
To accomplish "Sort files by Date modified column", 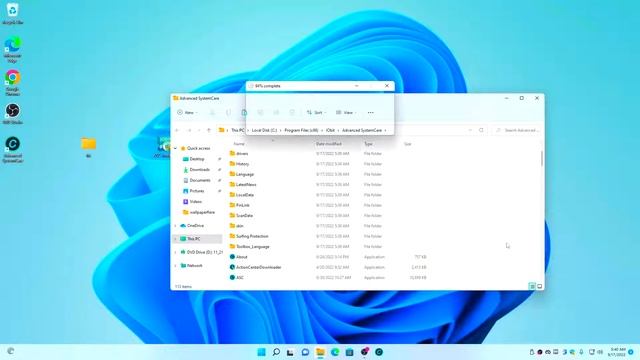I will (329, 144).
